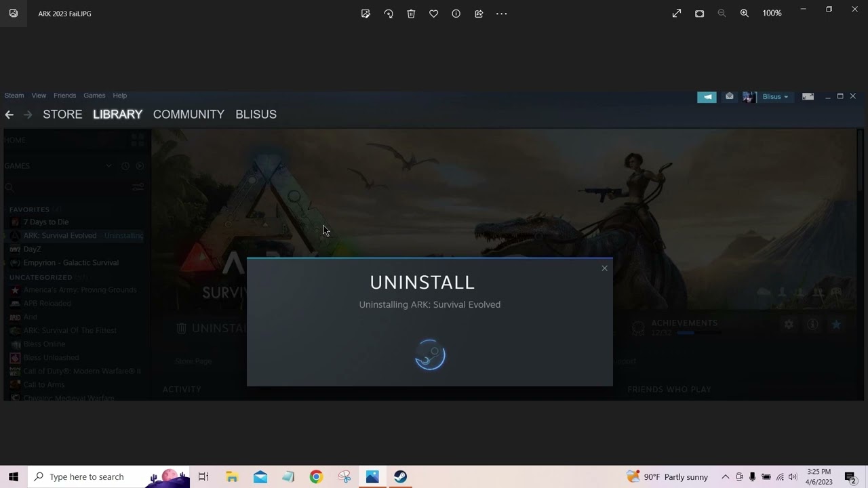Click the Steam library vertical scrollbar
Screen dimensions: 868x488
click(x=861, y=159)
